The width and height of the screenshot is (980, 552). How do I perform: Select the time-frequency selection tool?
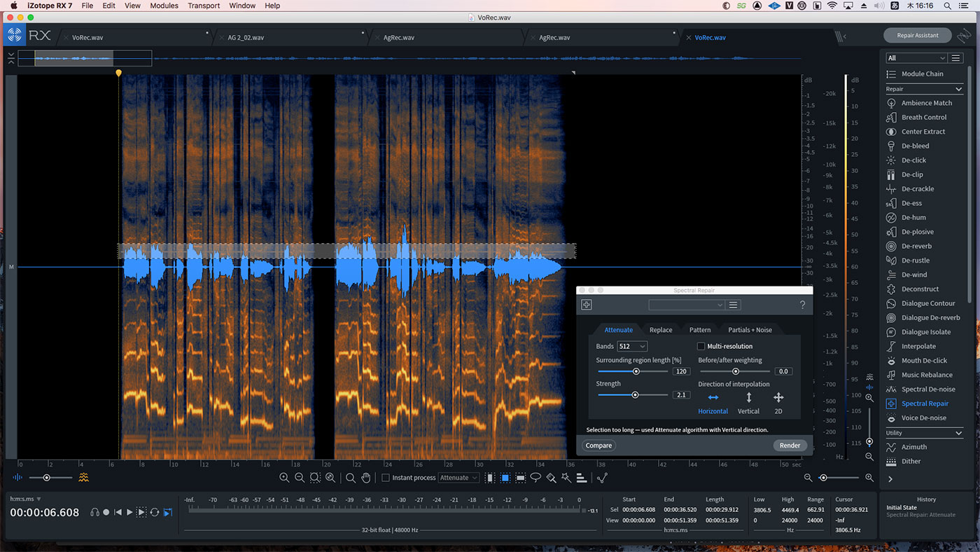[x=505, y=478]
